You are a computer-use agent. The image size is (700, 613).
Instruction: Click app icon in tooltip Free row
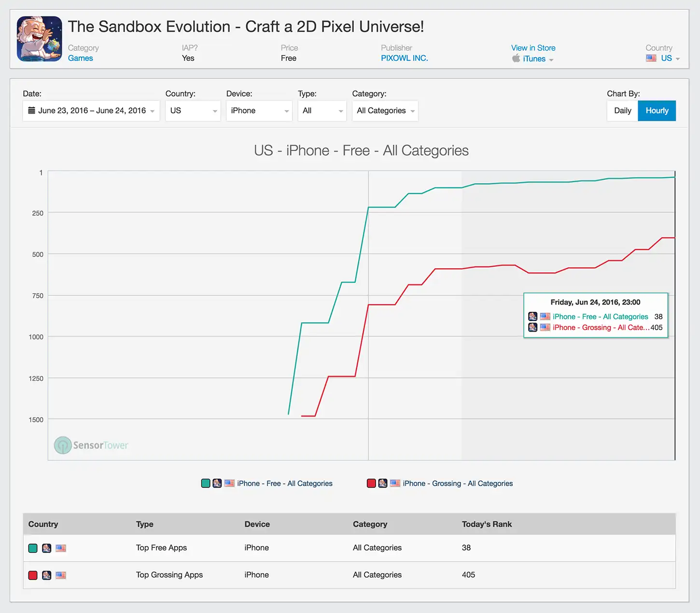pos(533,317)
